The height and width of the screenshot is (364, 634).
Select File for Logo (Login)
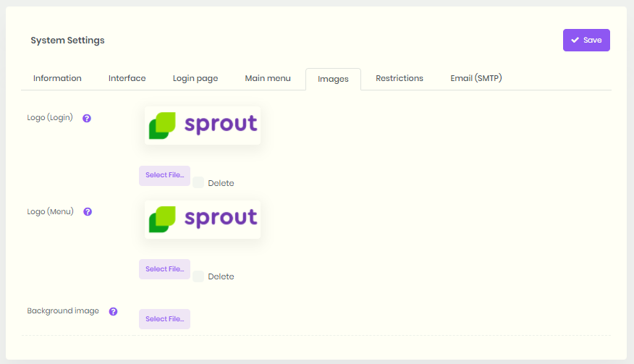click(x=164, y=176)
